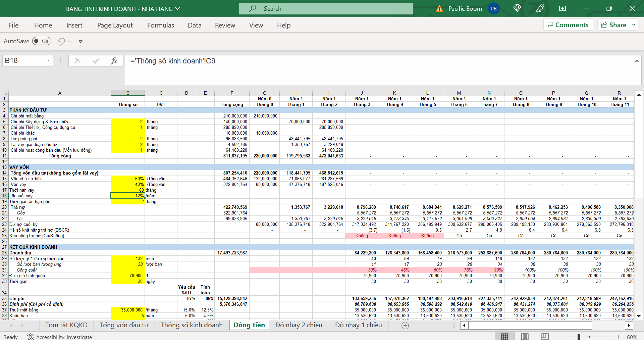The width and height of the screenshot is (644, 340).
Task: Click the zoom slider handle
Action: 579,337
